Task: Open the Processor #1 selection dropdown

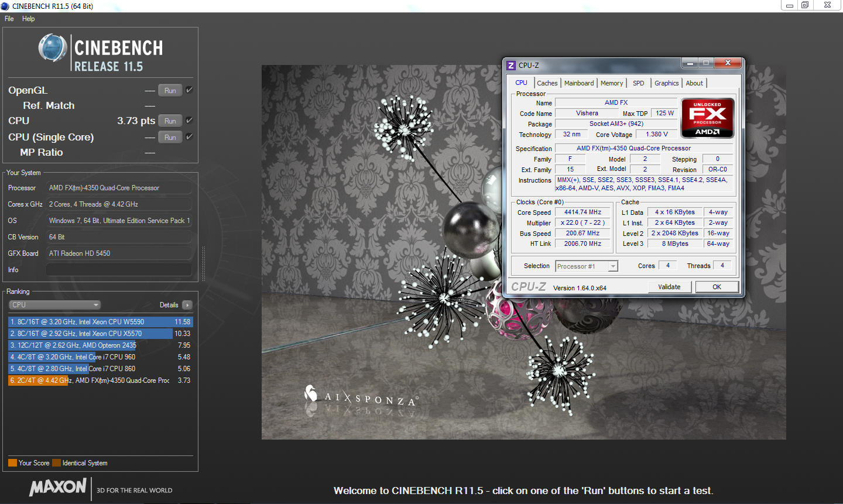Action: point(586,266)
